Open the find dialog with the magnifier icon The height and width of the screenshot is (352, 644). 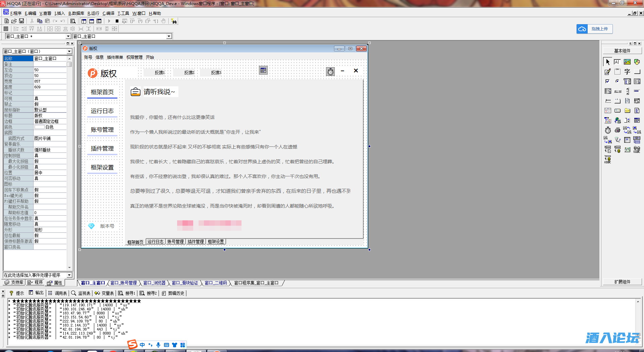(73, 21)
